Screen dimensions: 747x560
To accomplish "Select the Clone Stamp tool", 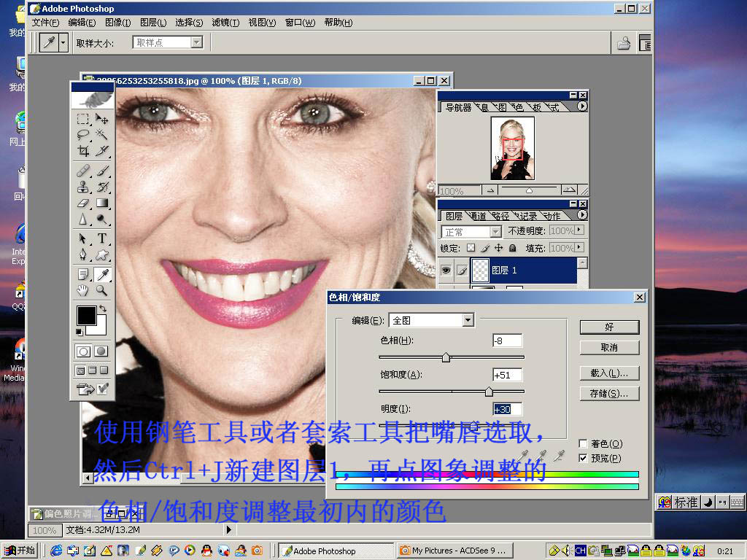I will (83, 187).
